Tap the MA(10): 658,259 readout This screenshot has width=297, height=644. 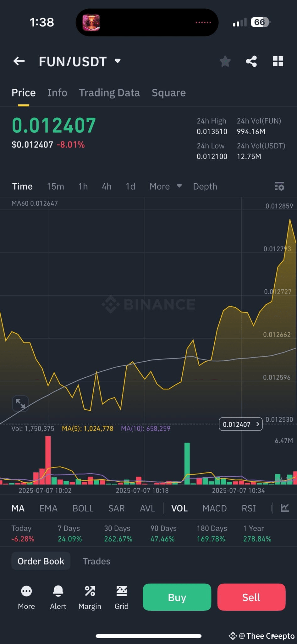[146, 428]
